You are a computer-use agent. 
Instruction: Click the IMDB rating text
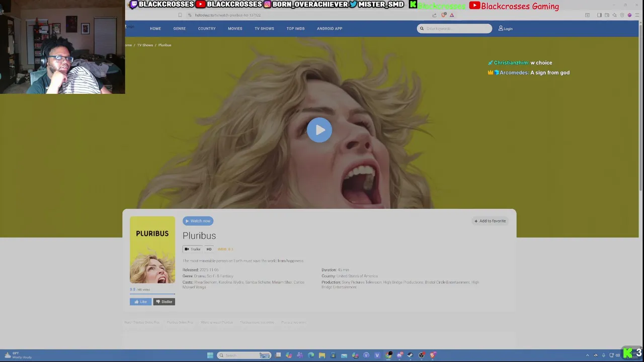(225, 249)
